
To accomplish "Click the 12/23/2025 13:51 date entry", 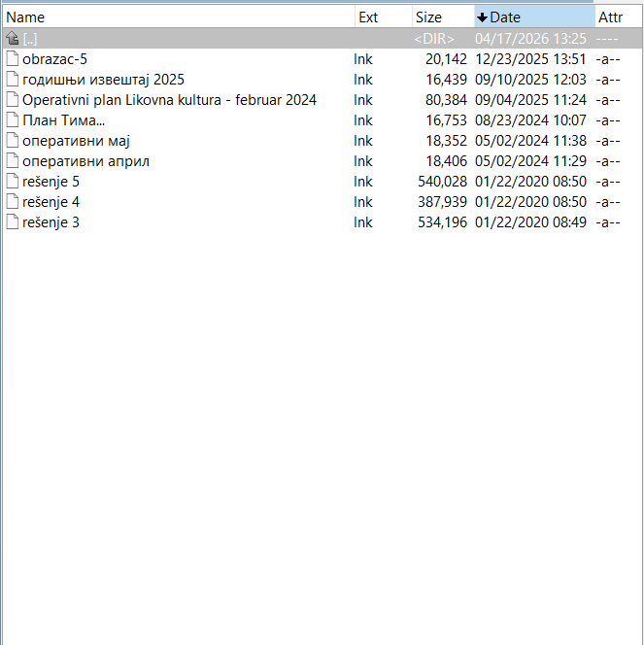I will pyautogui.click(x=530, y=59).
